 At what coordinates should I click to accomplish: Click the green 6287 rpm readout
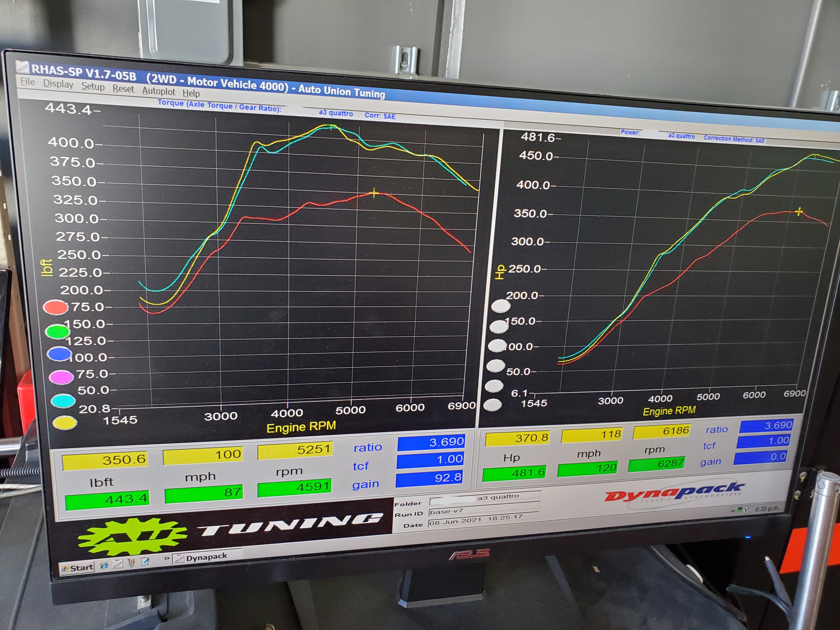(657, 464)
